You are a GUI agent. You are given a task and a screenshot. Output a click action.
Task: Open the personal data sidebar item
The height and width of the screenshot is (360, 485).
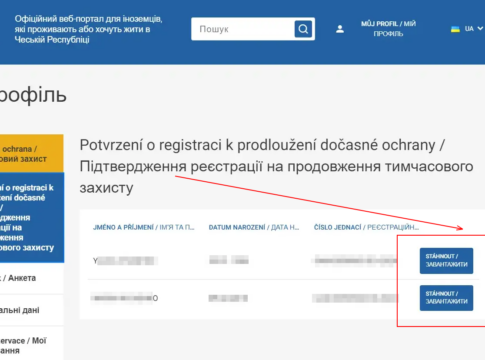coord(32,310)
